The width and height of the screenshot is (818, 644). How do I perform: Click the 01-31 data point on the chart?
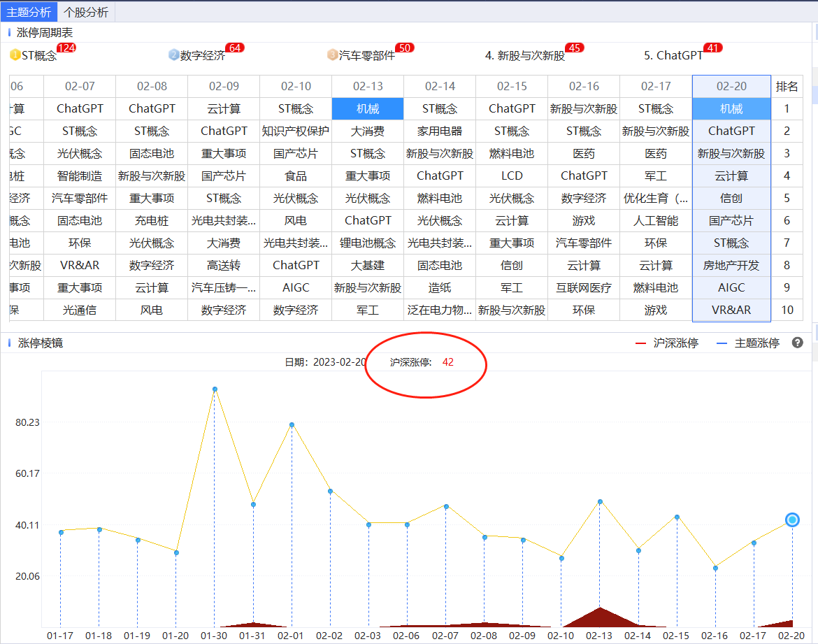[x=254, y=505]
